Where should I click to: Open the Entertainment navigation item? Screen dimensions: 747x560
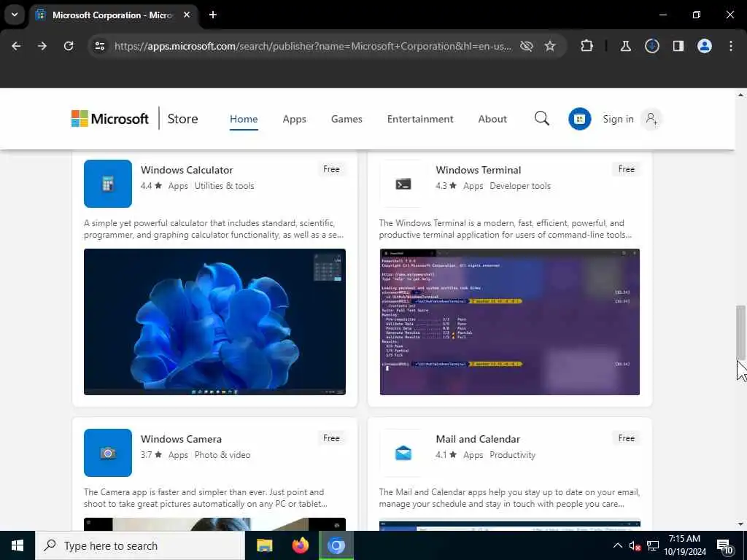click(x=420, y=119)
